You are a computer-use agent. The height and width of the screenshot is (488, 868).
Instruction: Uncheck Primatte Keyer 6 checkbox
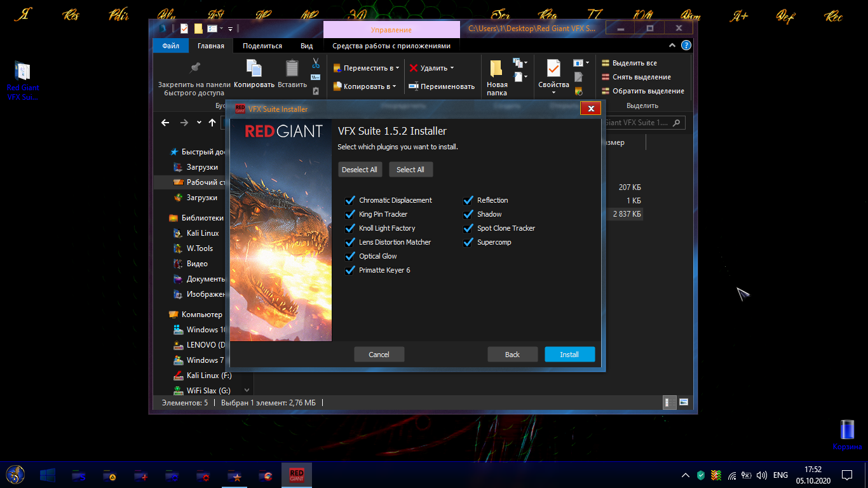(349, 270)
